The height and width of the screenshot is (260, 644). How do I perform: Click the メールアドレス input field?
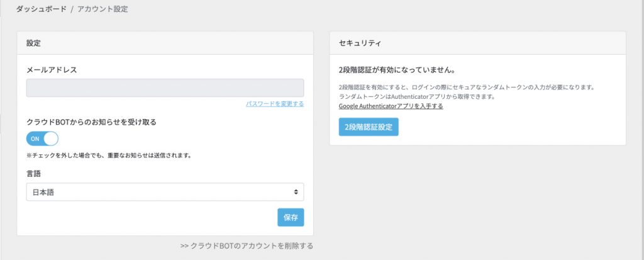(x=165, y=88)
